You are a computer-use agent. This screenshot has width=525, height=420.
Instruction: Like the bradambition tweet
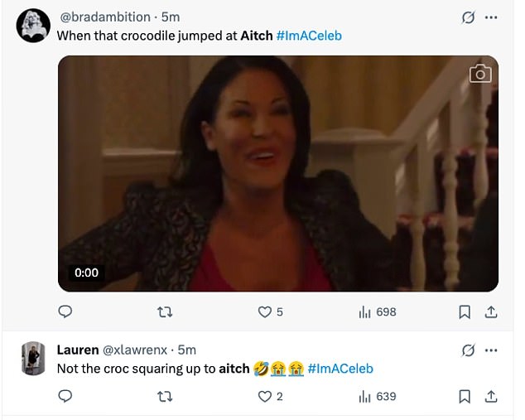[265, 312]
